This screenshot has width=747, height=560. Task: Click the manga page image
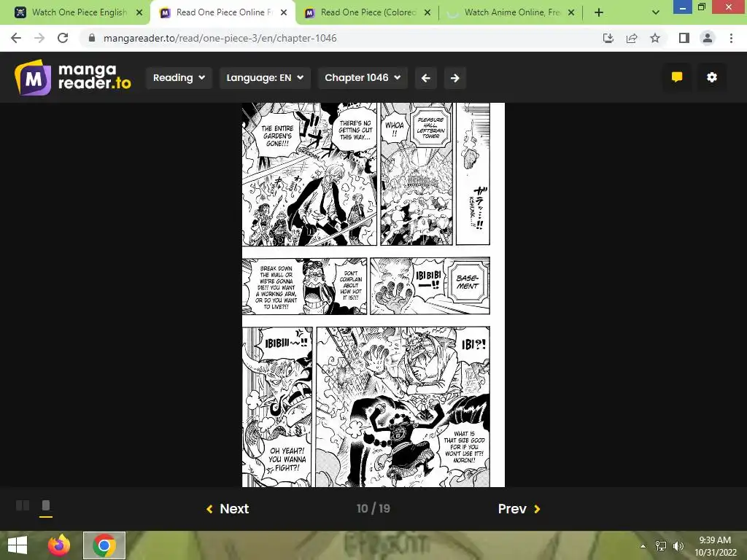[x=373, y=295]
